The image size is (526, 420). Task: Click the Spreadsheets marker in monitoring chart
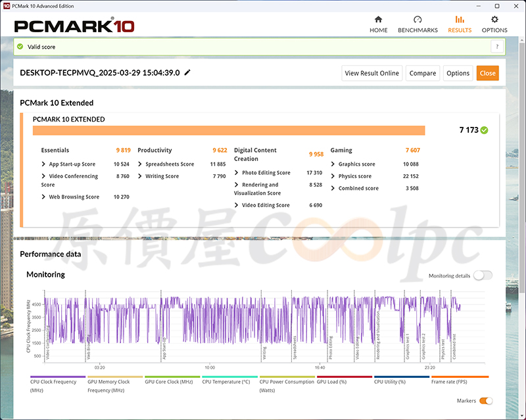pos(295,348)
